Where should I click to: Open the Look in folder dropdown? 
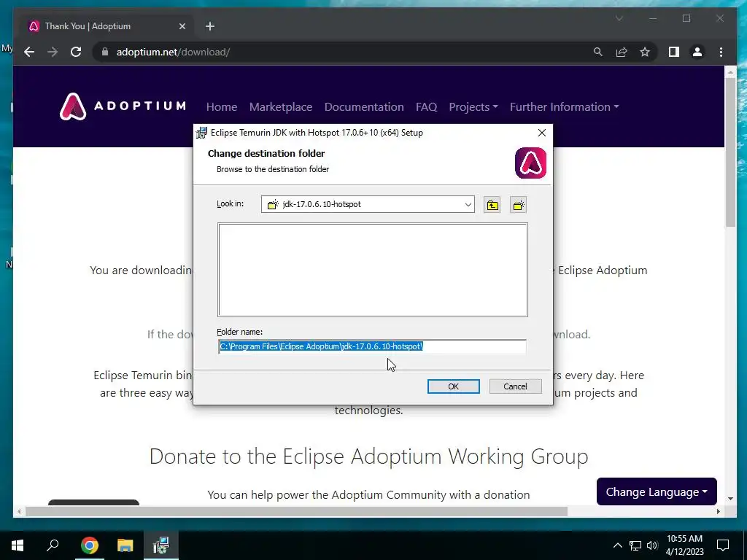tap(368, 204)
